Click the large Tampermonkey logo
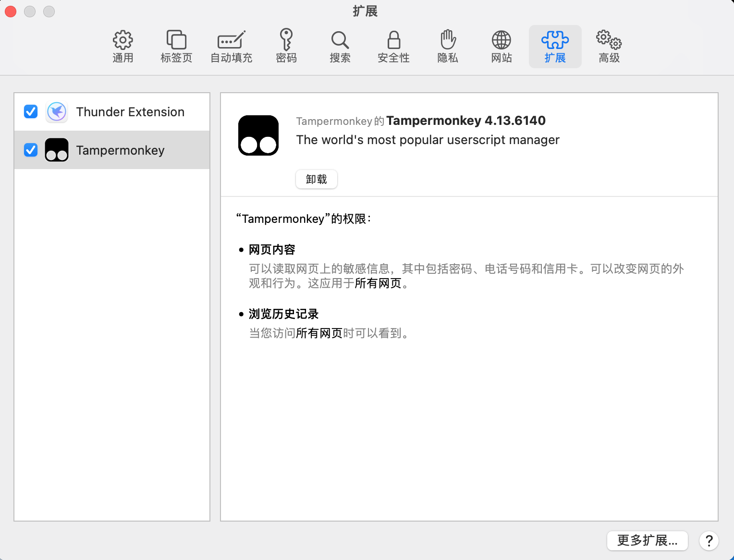The height and width of the screenshot is (560, 734). 258,135
